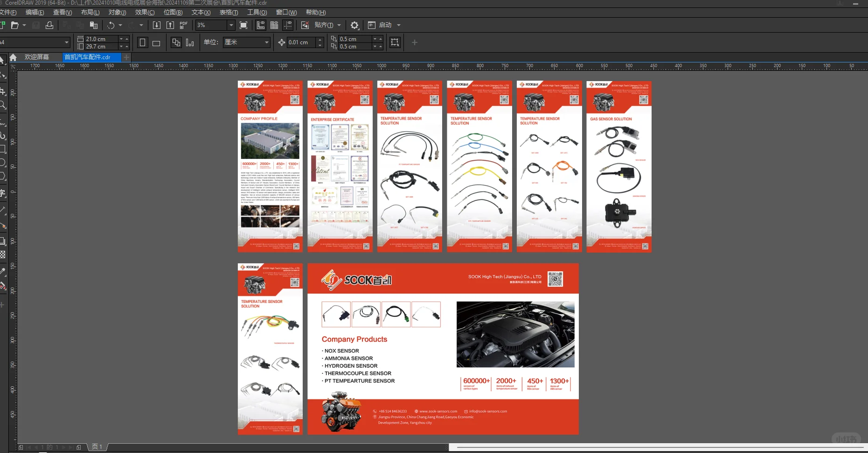Select the 页 1 page tab

pos(97,447)
